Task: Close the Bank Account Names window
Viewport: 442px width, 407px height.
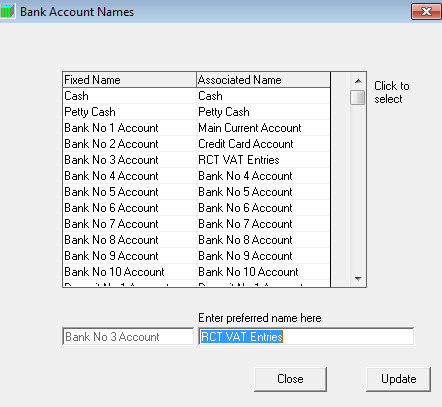Action: (426, 12)
